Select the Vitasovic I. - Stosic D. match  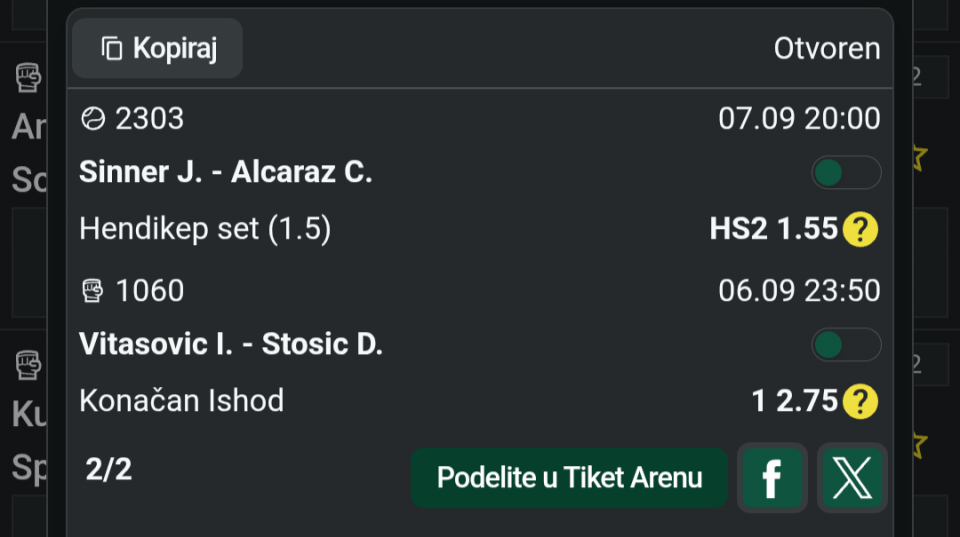pos(231,344)
